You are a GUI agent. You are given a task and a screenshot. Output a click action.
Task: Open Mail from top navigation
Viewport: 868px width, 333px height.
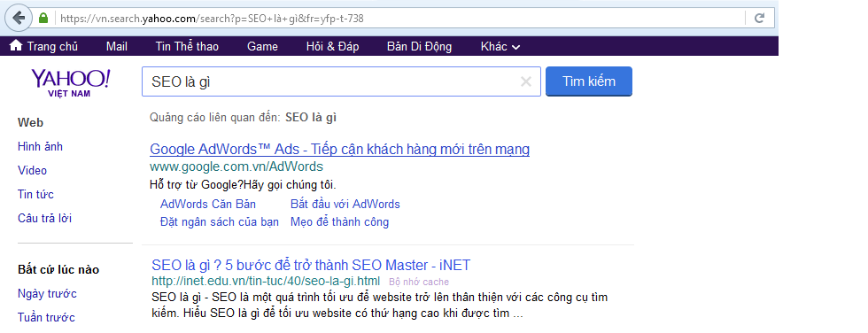pyautogui.click(x=117, y=46)
